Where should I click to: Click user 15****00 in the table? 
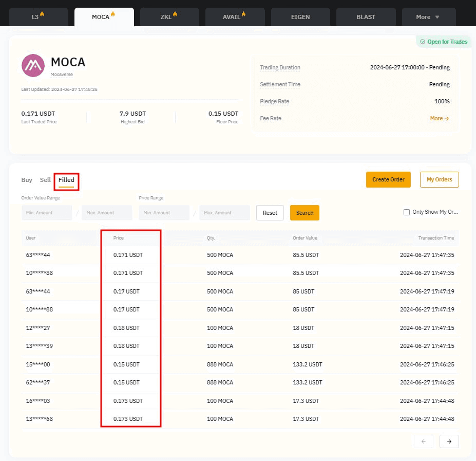tap(38, 364)
